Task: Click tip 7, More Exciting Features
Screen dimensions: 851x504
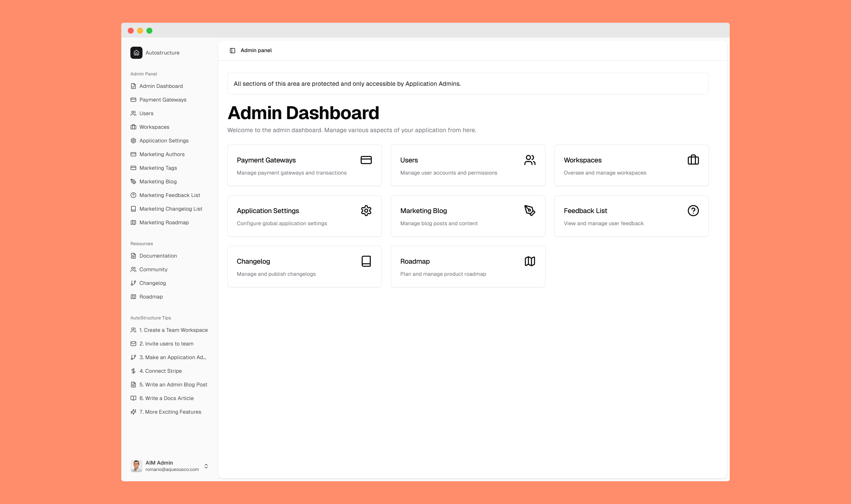Action: [170, 412]
